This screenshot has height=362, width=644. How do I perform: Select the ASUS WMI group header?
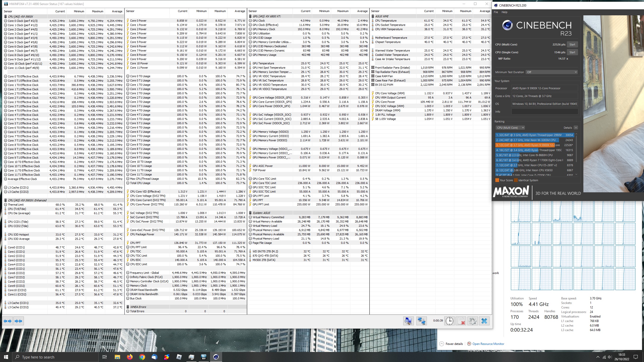(x=431, y=16)
